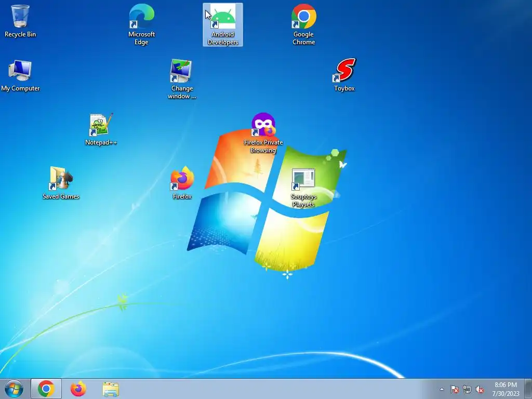Viewport: 532px width, 399px height.
Task: Click the Android Developers shortcut icon
Action: point(223,24)
